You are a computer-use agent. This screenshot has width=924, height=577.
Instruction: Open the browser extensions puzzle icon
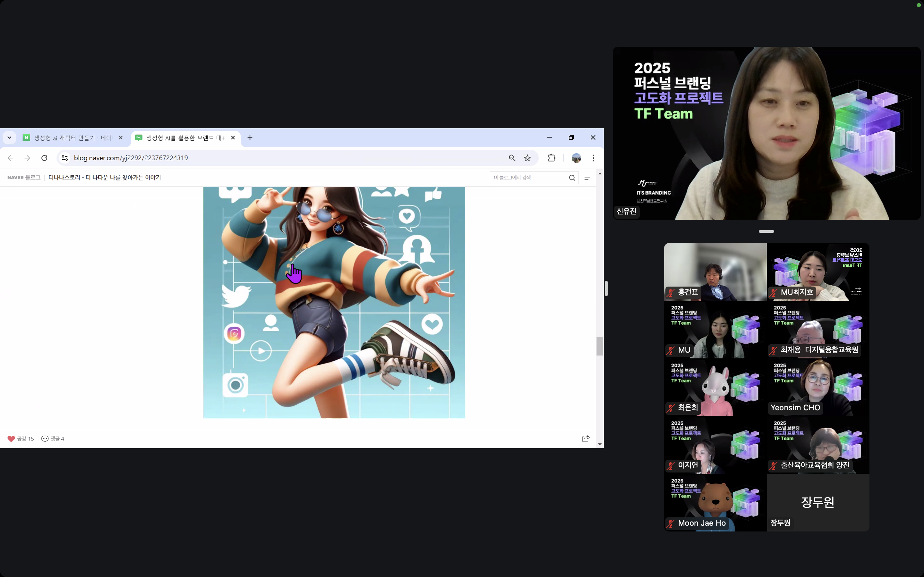point(551,158)
